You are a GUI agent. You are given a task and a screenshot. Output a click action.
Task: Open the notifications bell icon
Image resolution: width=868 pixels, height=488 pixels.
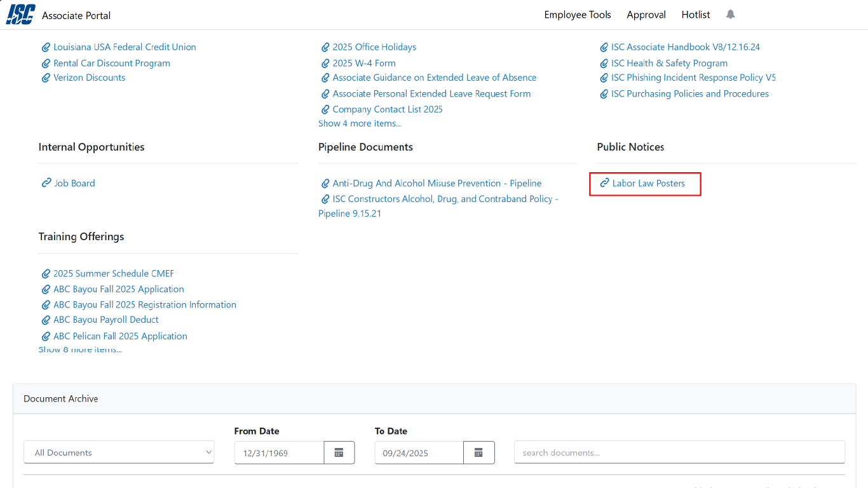click(x=730, y=15)
